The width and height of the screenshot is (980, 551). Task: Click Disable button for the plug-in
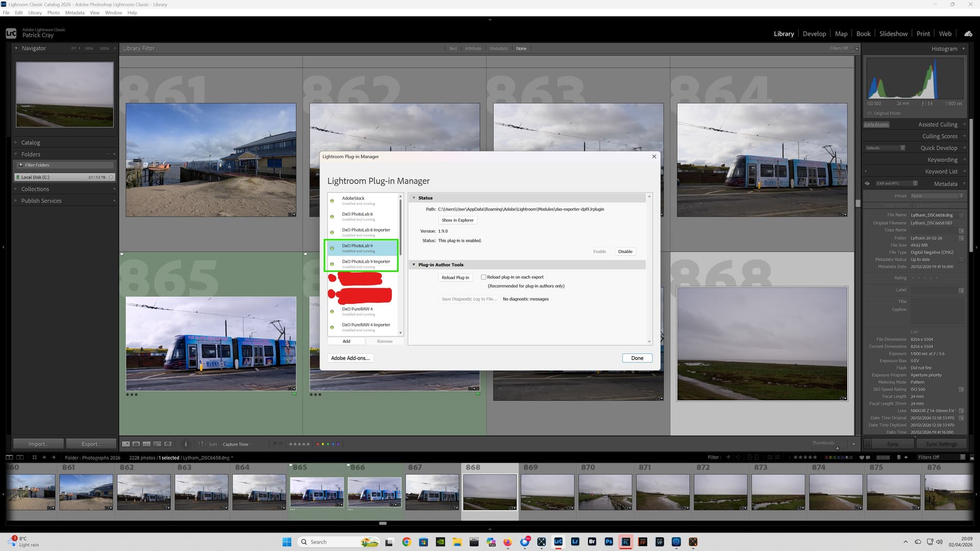(625, 252)
